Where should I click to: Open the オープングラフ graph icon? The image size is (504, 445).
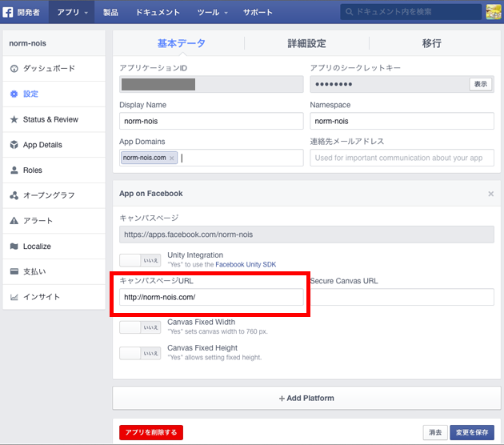(x=14, y=196)
